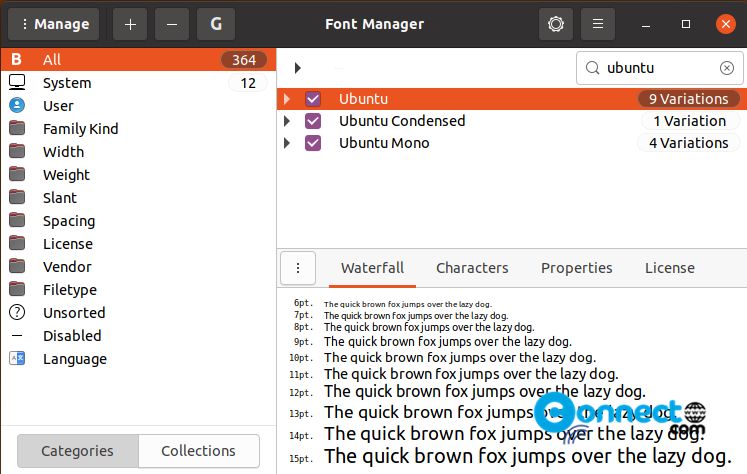Click the 15pt. waterfall sample line
The width and height of the screenshot is (747, 474).
[x=528, y=456]
